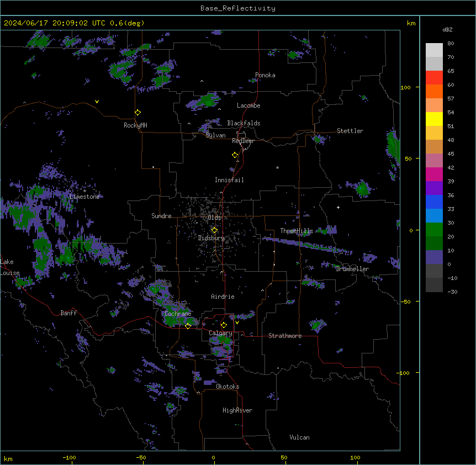Click the -100 tick on the bottom axis
Screen dimensions: 476x465
pos(69,457)
